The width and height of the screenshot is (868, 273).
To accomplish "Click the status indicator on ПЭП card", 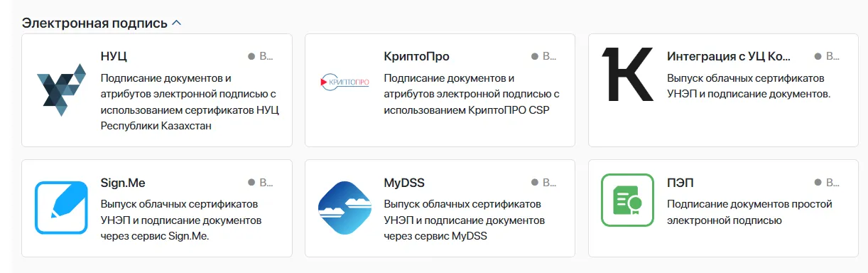I will [827, 183].
